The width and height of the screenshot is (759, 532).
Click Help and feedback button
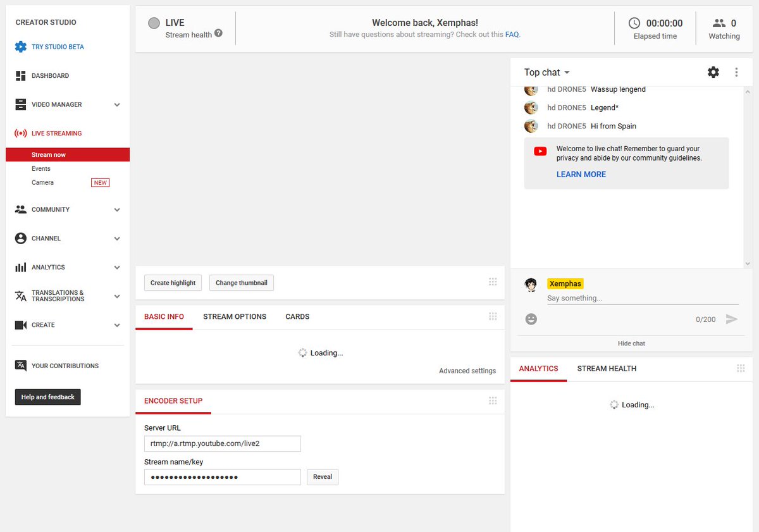(x=48, y=397)
